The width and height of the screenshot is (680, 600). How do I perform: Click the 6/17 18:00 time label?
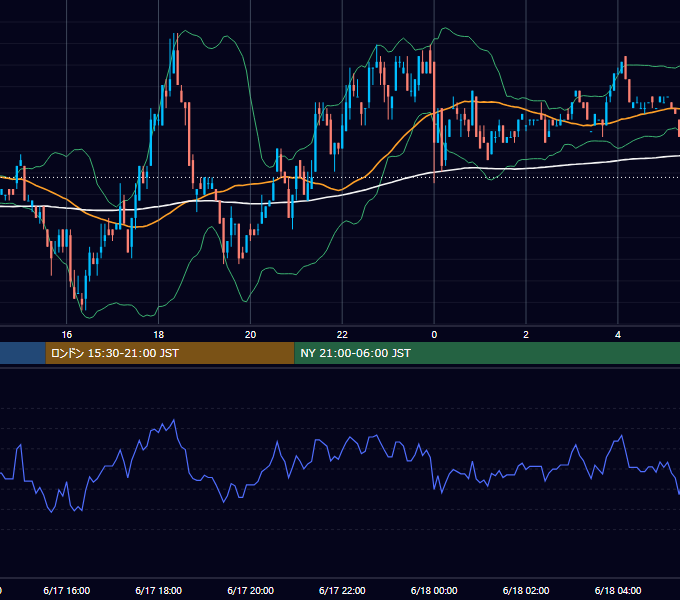click(x=159, y=590)
